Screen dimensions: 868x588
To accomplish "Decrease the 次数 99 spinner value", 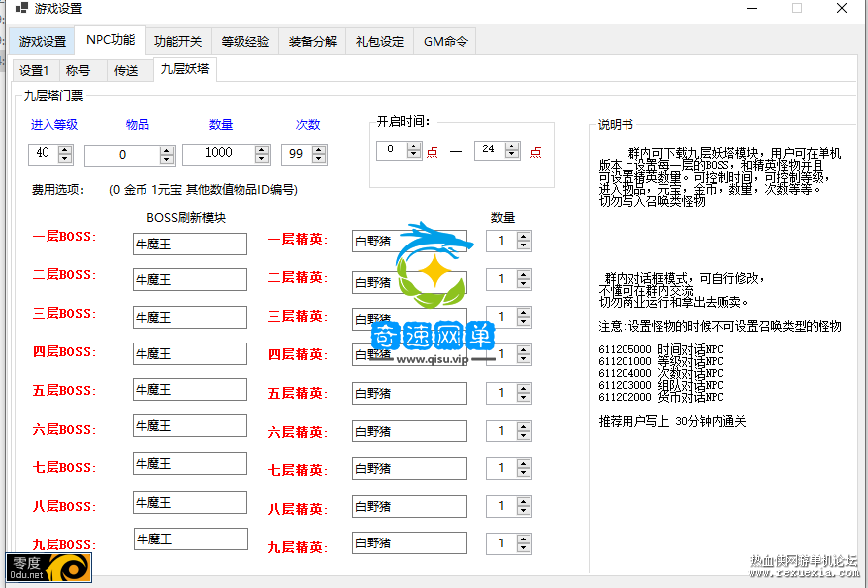I will click(x=319, y=159).
